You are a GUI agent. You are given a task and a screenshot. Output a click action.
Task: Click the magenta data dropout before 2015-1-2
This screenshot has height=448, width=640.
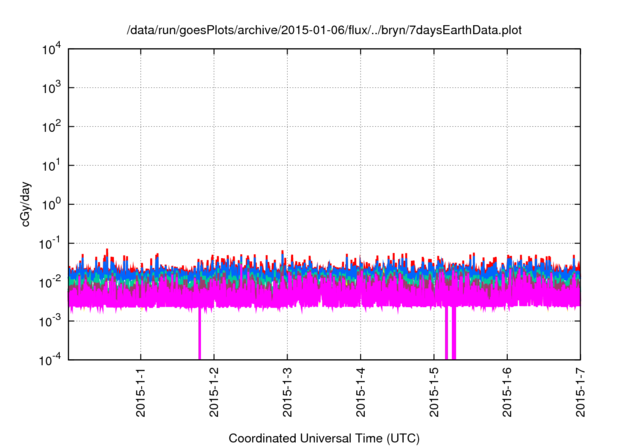click(x=200, y=335)
